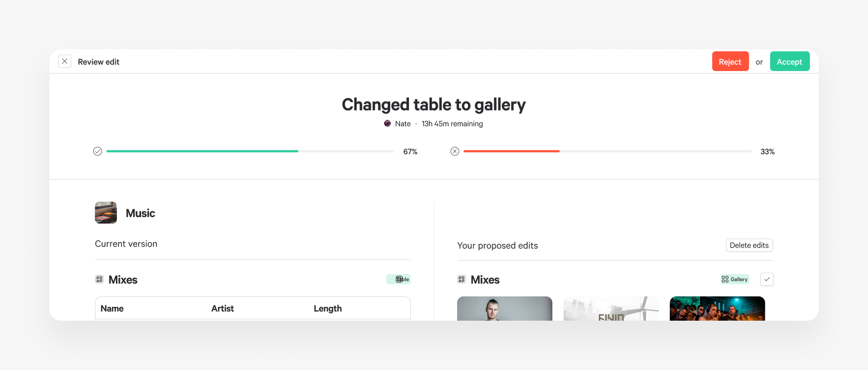Click the approve checkmark circle icon
This screenshot has width=868, height=370.
coord(98,151)
